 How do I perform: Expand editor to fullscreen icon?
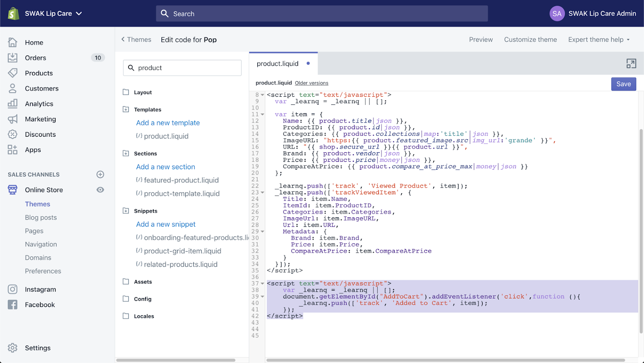coord(631,64)
